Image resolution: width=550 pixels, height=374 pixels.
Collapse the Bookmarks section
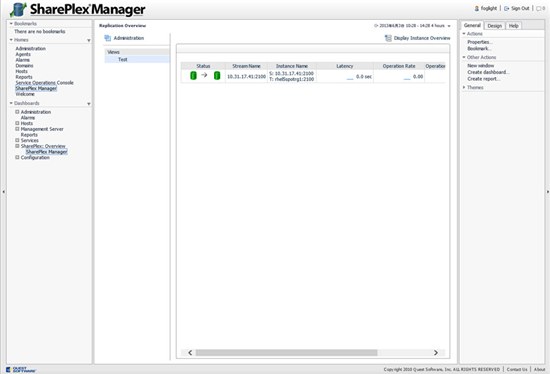11,24
